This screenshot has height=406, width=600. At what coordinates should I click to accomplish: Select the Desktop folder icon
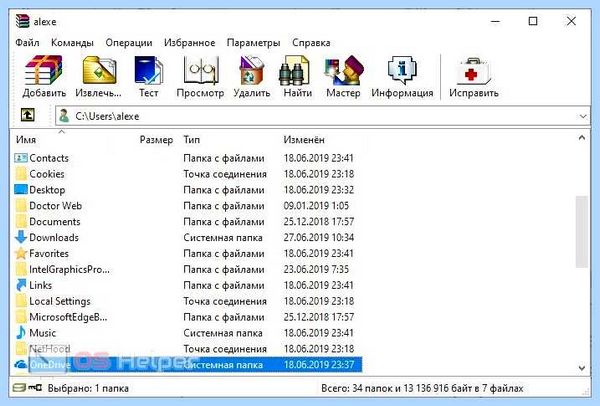point(21,189)
